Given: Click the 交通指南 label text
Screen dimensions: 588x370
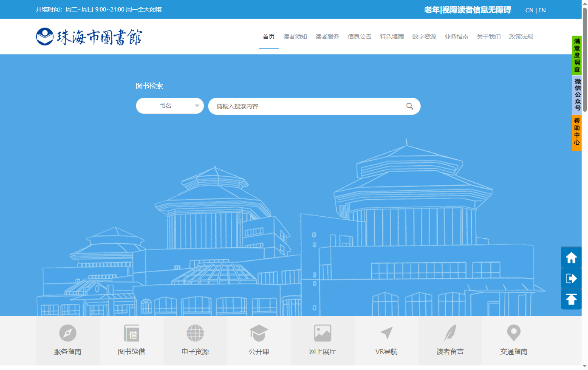Looking at the screenshot, I should click(x=514, y=352).
